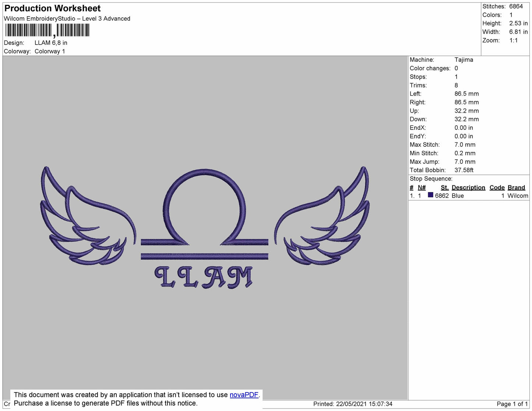Click the zoom value '1:1'
Image resolution: width=532 pixels, height=411 pixels.
pos(513,40)
